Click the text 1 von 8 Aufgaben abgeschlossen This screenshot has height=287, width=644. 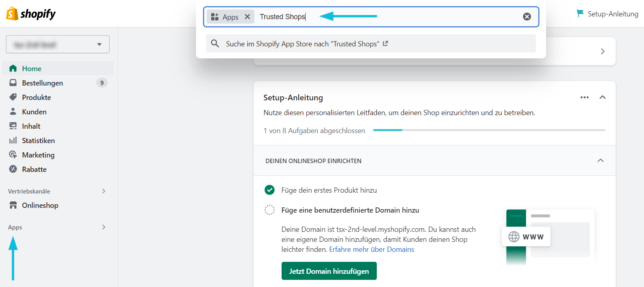[314, 131]
